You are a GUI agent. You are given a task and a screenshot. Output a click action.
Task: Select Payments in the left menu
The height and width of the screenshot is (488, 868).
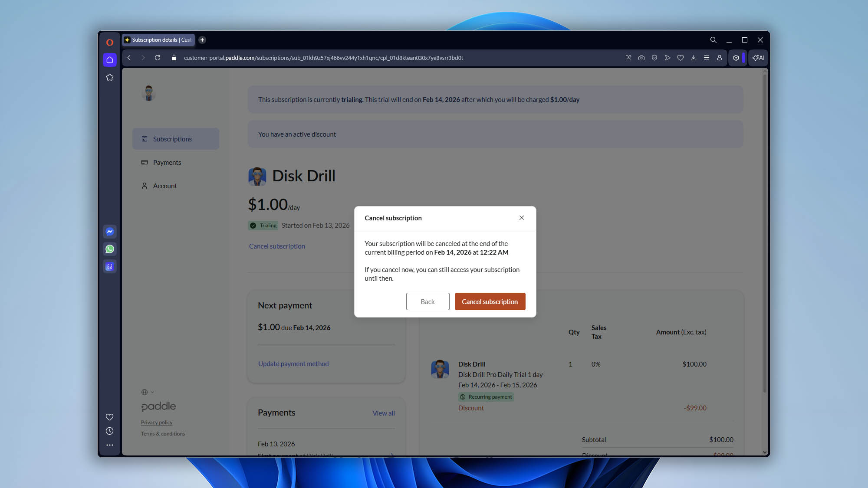pos(167,162)
